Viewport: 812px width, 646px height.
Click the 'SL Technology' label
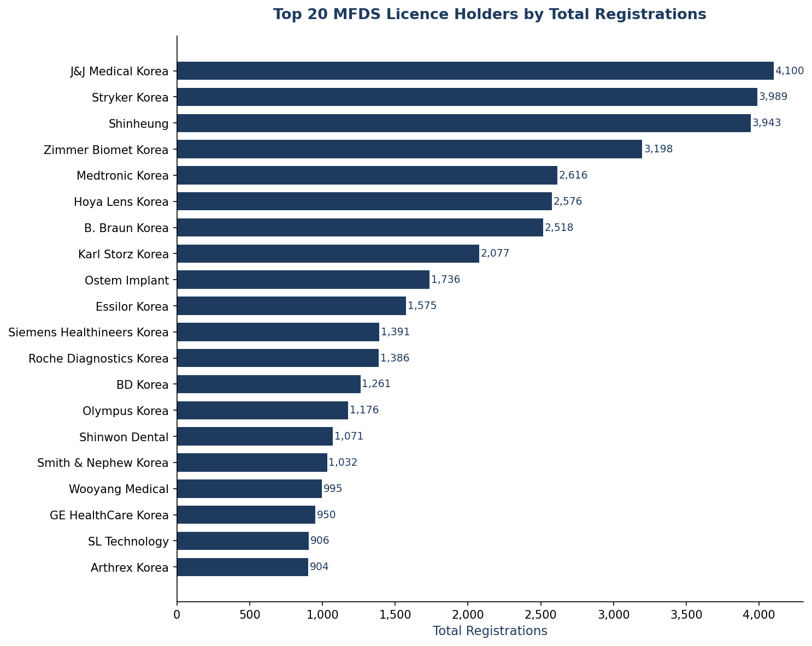click(x=128, y=542)
